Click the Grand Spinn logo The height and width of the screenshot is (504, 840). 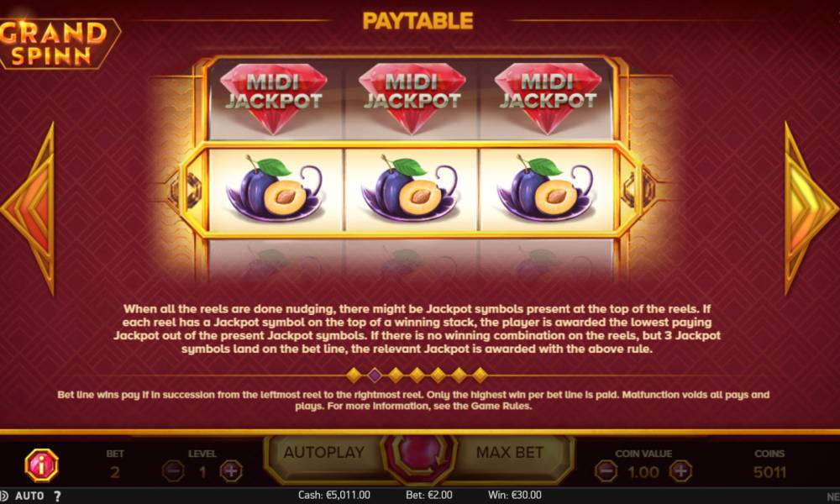point(56,44)
